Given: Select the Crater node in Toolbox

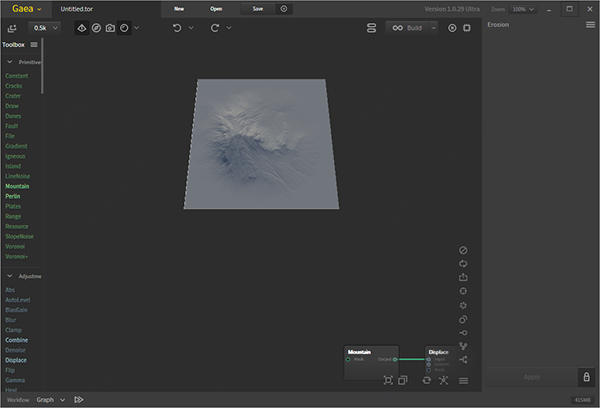Looking at the screenshot, I should [13, 96].
